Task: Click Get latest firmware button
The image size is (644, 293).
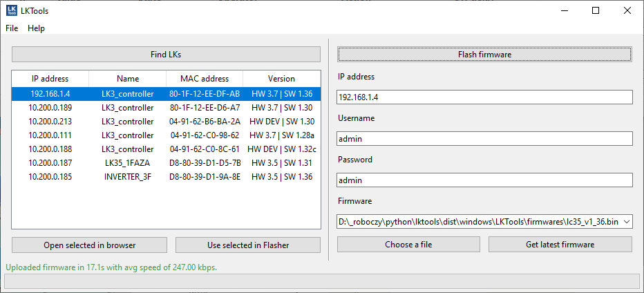Action: pyautogui.click(x=560, y=245)
